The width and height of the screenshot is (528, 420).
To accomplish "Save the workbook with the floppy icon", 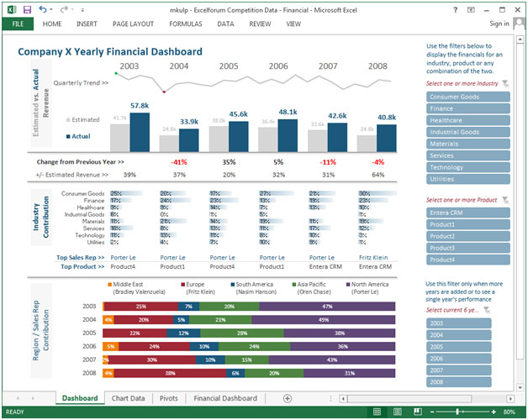I will point(27,9).
